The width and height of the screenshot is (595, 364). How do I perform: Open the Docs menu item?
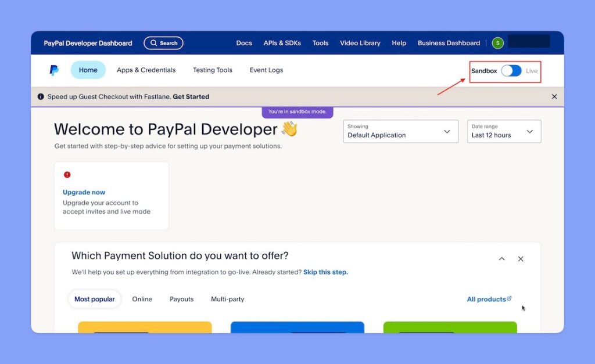point(243,42)
